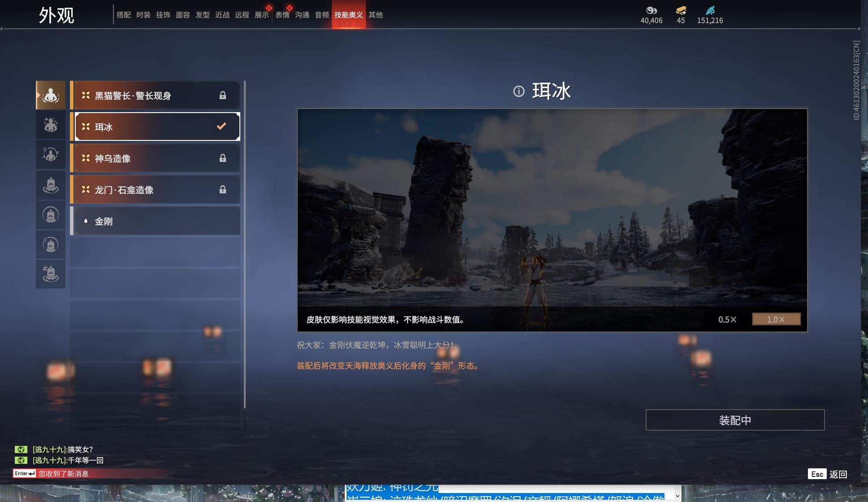Click the 40,406 currency amount

point(651,21)
